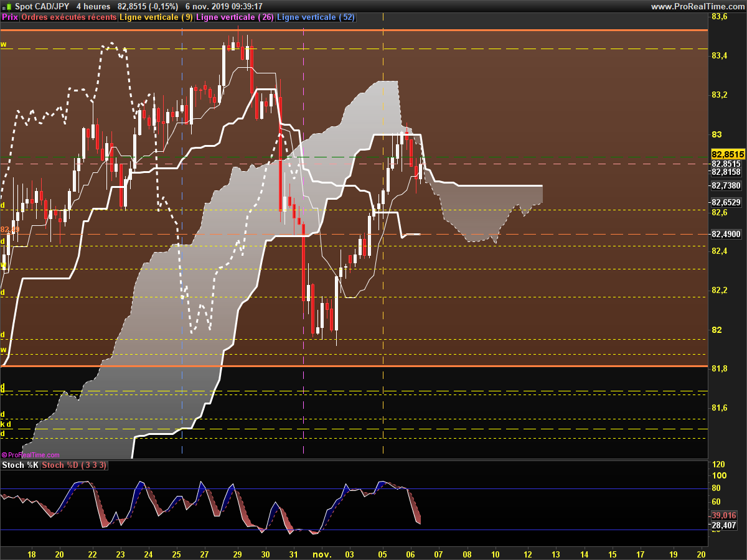Click the 39,016 stochastic value tag

pos(723,516)
